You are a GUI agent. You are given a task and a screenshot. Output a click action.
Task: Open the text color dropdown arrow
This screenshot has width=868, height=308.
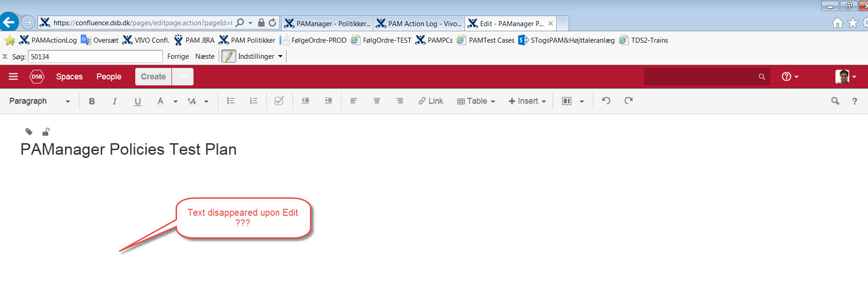tap(176, 101)
